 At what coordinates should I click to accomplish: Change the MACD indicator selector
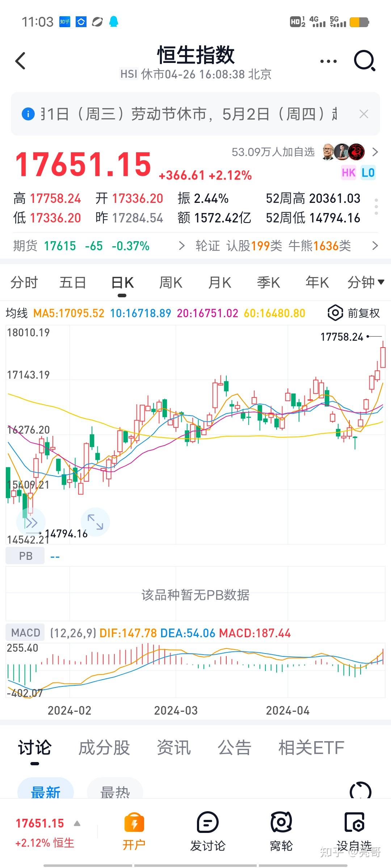pyautogui.click(x=25, y=633)
